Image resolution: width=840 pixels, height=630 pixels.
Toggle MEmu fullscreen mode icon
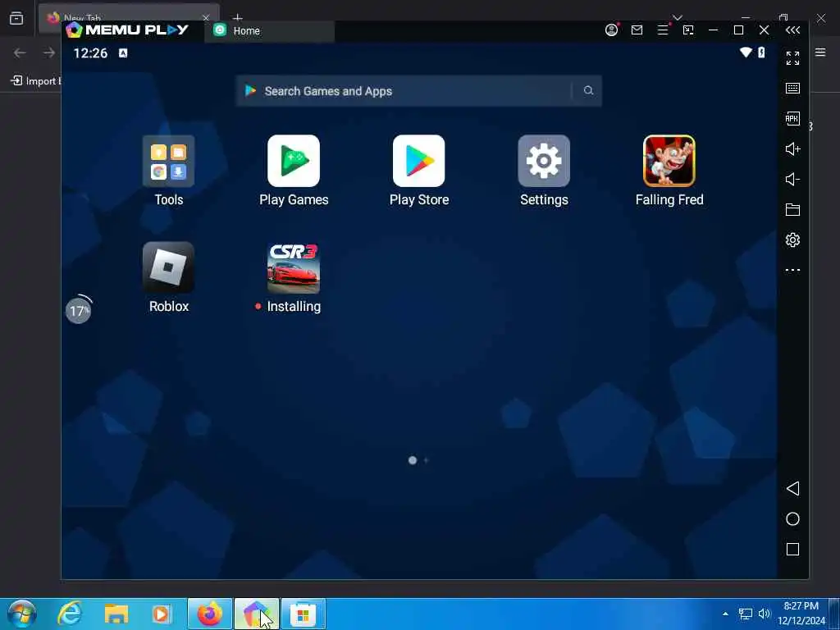pos(792,58)
